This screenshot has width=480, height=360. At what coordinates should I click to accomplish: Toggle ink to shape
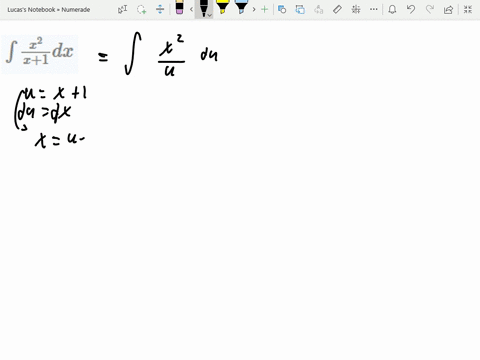(x=300, y=9)
